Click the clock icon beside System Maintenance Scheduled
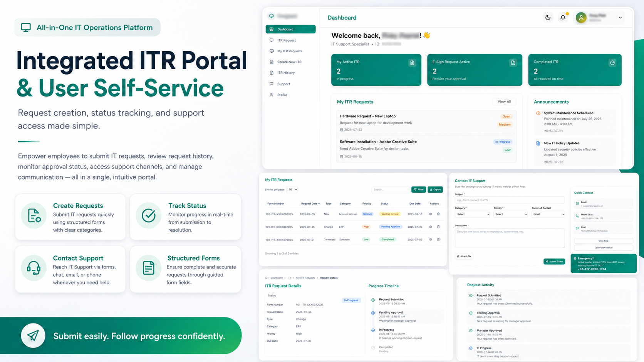644x362 pixels. click(538, 113)
